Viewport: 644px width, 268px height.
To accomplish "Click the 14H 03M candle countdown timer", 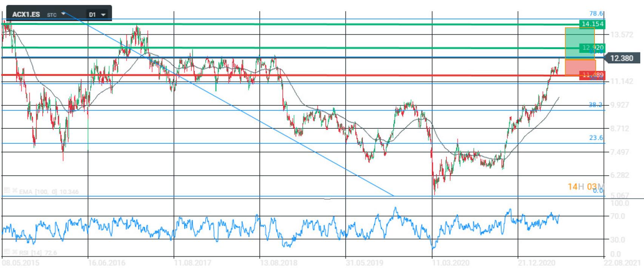I will coord(585,186).
